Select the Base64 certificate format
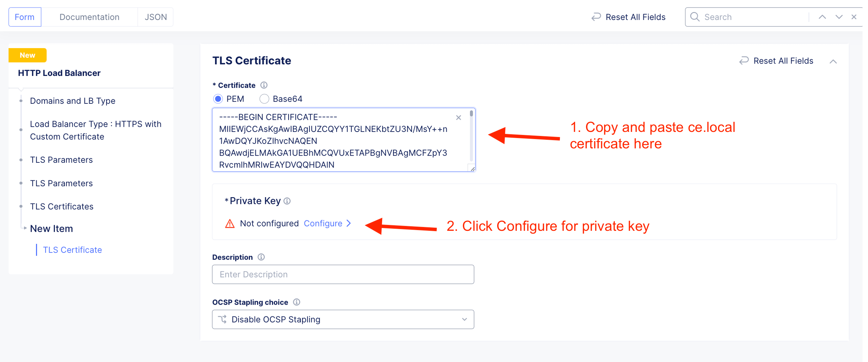This screenshot has height=362, width=868. click(x=264, y=99)
